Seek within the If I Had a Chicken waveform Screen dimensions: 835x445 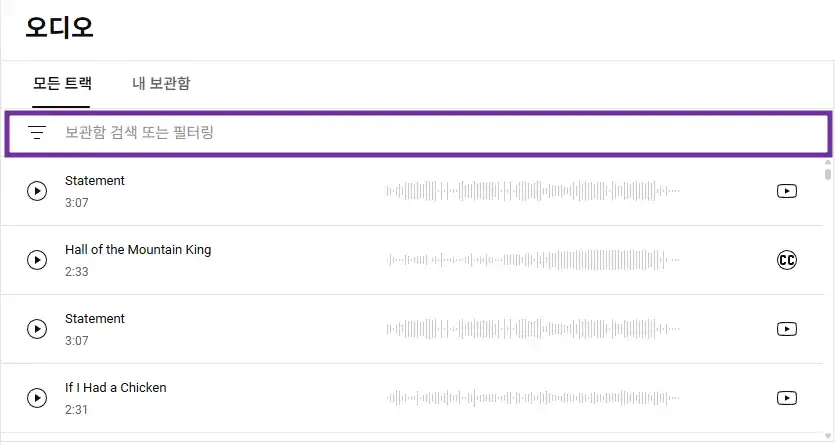(533, 398)
